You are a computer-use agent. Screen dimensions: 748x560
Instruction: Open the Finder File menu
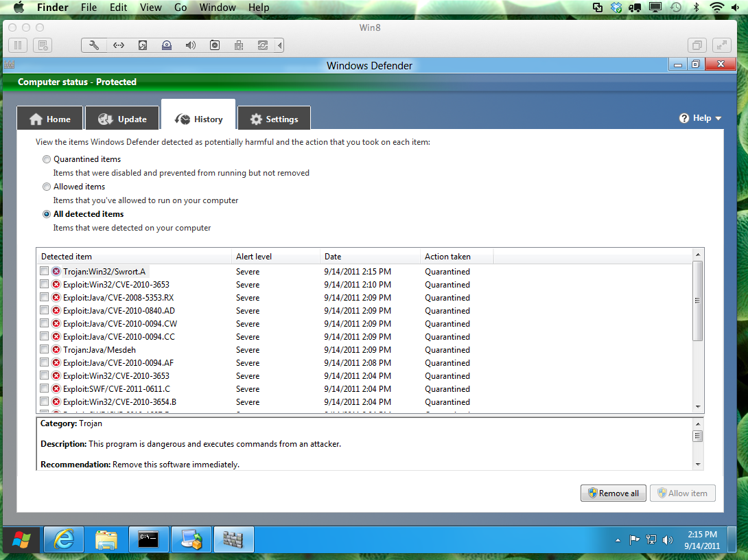click(89, 7)
